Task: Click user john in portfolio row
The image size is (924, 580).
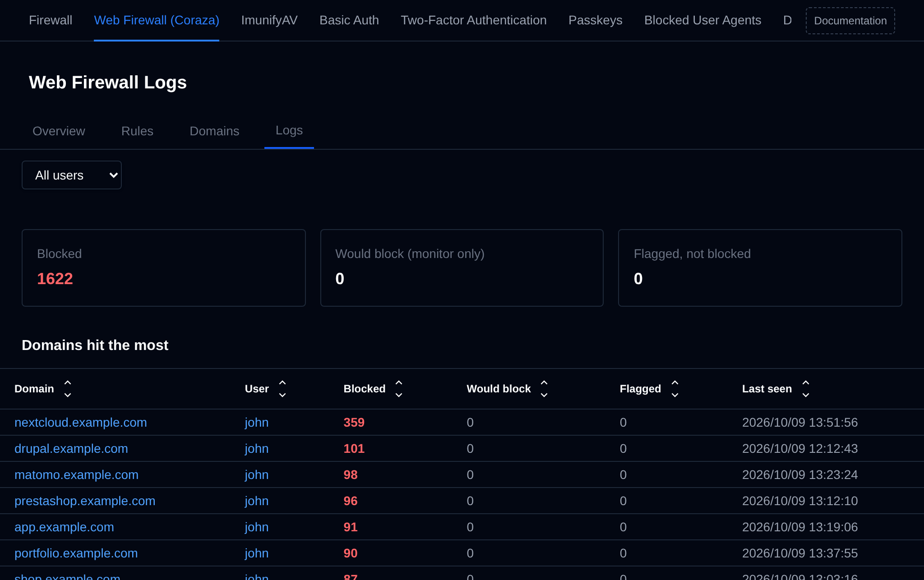Action: coord(257,553)
